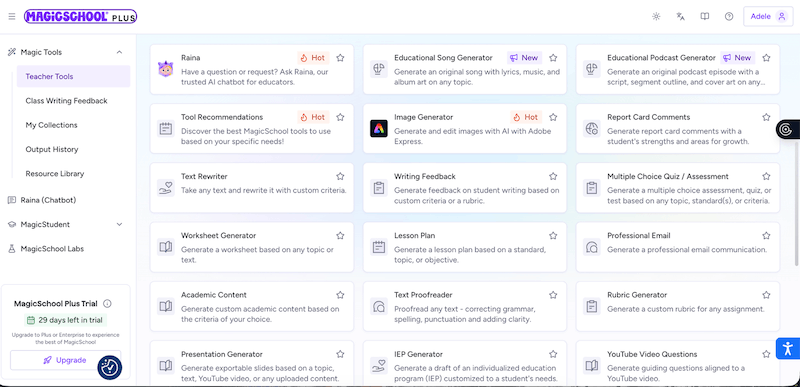Click the Academic Content book icon
The image size is (800, 387).
tap(165, 306)
